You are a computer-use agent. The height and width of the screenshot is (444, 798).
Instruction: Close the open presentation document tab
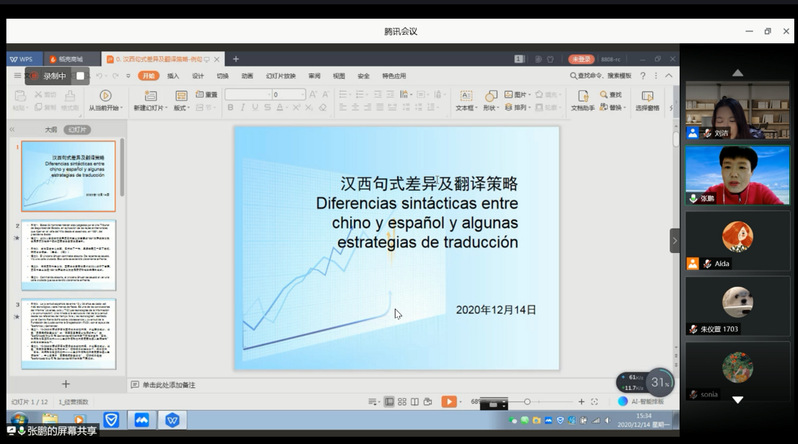tap(217, 60)
